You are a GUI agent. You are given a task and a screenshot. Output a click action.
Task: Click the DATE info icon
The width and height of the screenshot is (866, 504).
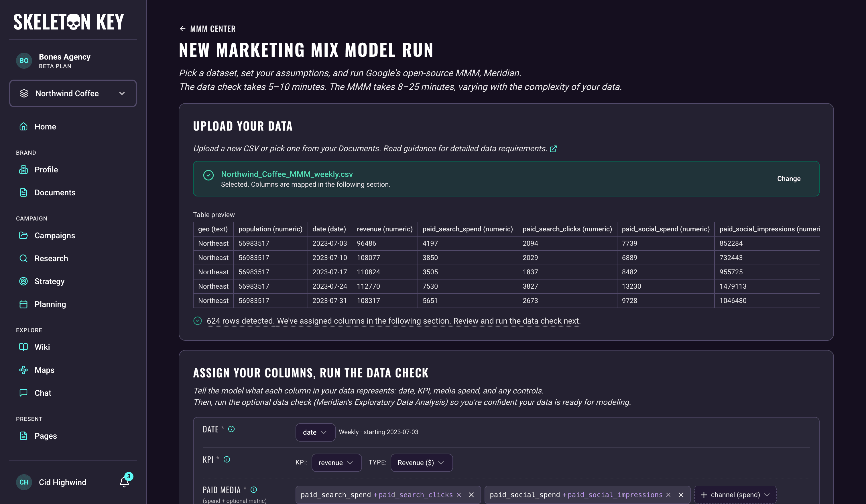[x=232, y=429]
